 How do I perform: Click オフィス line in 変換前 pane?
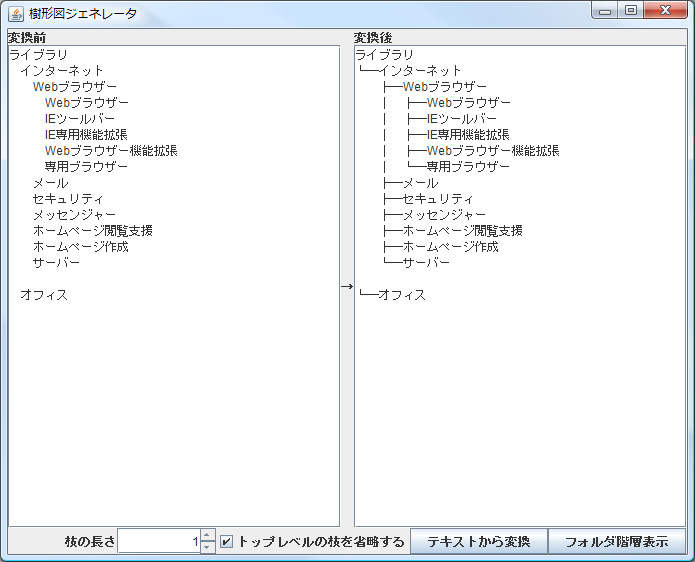(44, 295)
